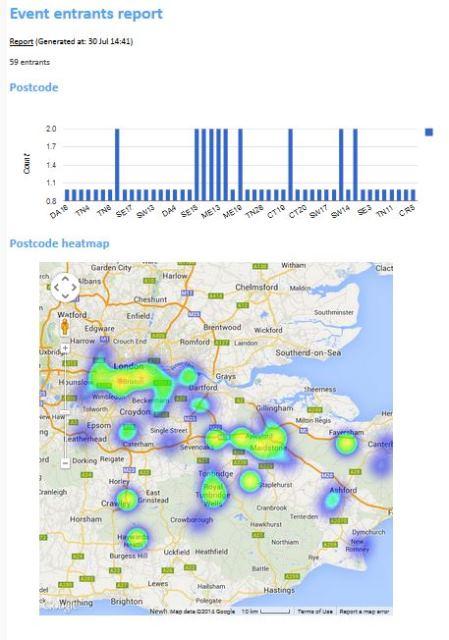Click the map pan left arrow
The image size is (449, 640).
click(x=57, y=287)
